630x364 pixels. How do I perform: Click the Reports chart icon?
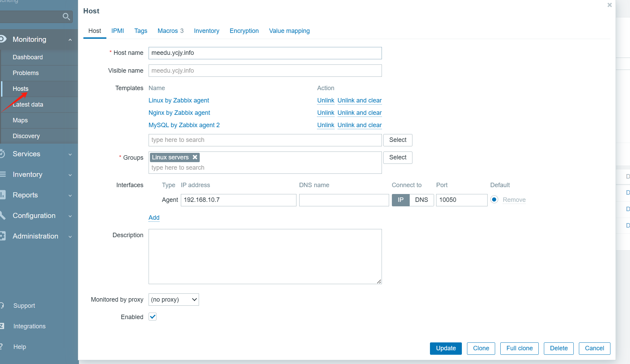click(x=3, y=195)
